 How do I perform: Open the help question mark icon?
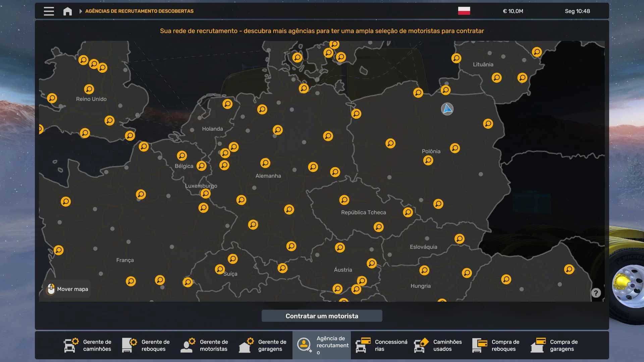coord(596,293)
